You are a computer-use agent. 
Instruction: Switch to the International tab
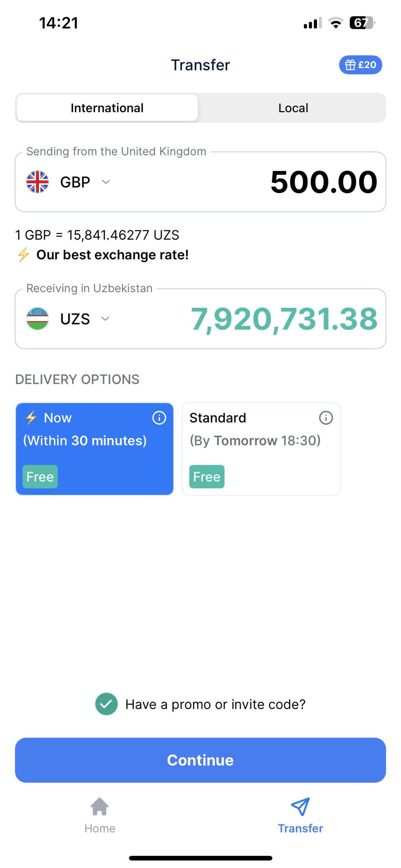(x=107, y=108)
